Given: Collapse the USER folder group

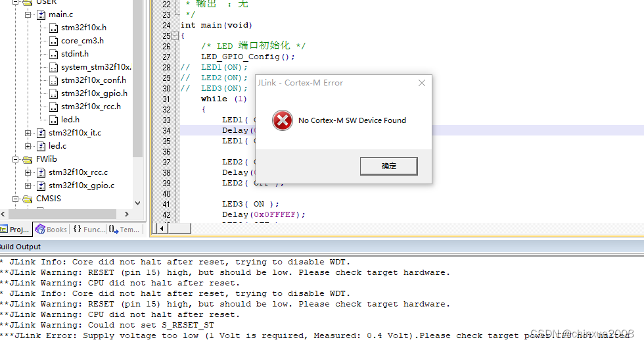Looking at the screenshot, I should click(16, 2).
